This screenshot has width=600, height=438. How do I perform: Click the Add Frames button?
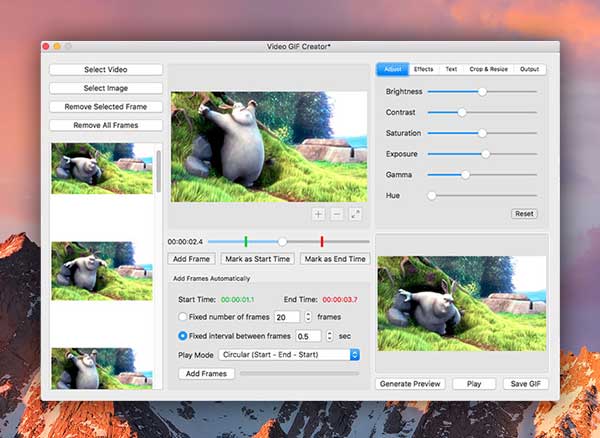(x=206, y=373)
